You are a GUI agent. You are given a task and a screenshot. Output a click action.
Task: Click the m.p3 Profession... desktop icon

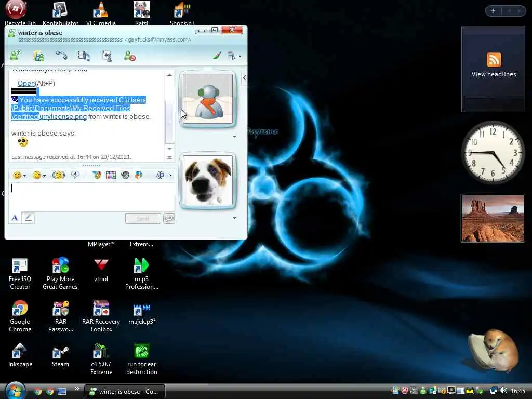point(141,274)
